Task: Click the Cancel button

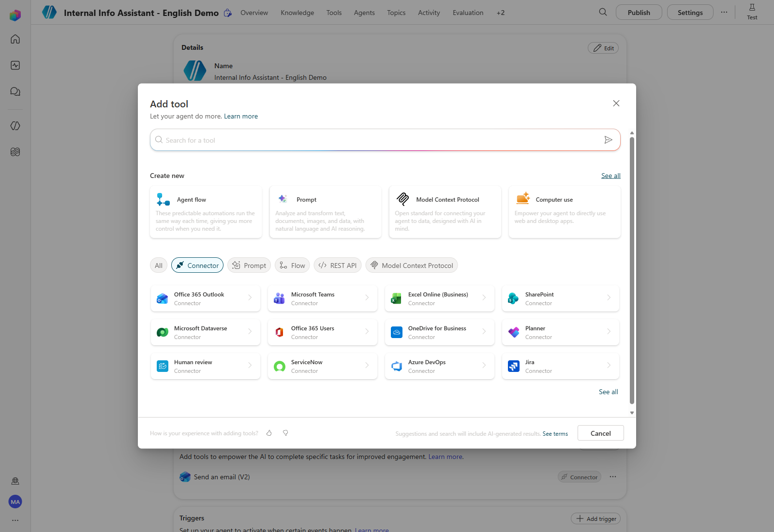Action: (x=601, y=433)
